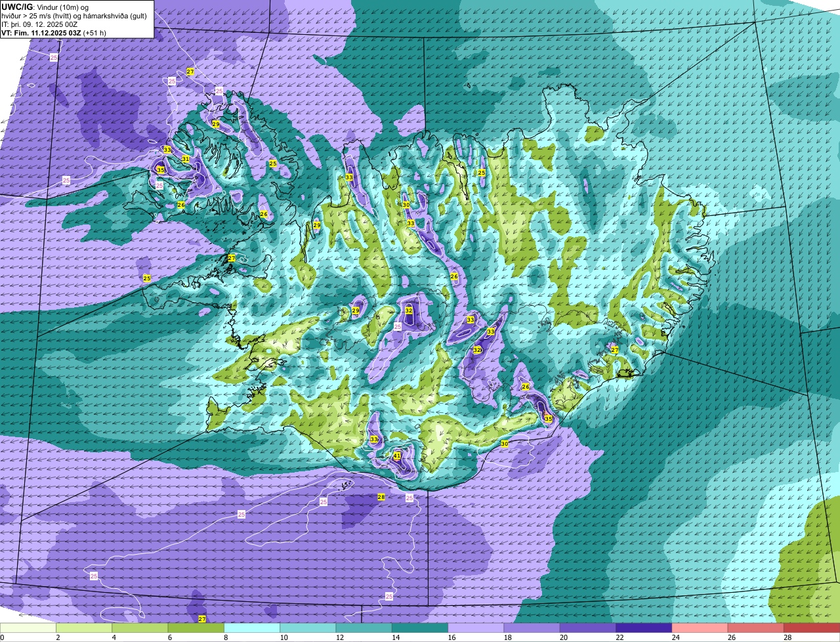Image resolution: width=840 pixels, height=642 pixels.
Task: Pick the 12–14 m/s medium teal legend swatch
Action: [x=364, y=628]
